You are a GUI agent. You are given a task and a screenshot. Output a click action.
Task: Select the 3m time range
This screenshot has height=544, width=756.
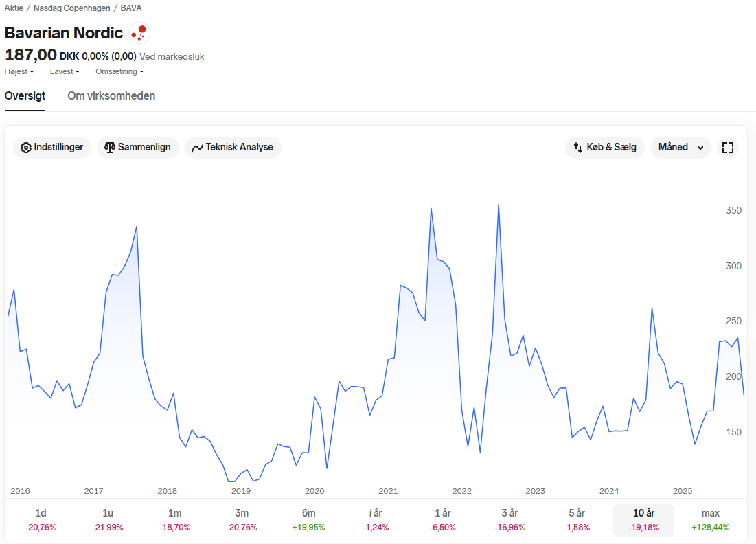click(x=242, y=520)
